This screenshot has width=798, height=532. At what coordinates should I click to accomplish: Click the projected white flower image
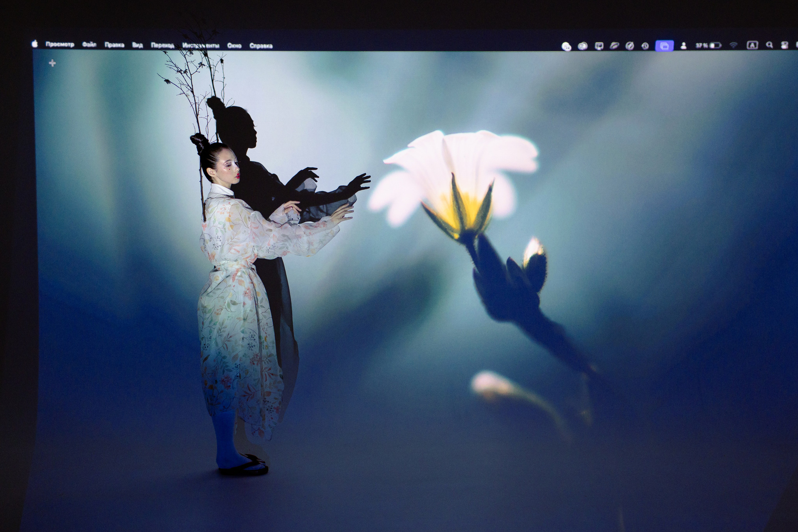(457, 183)
